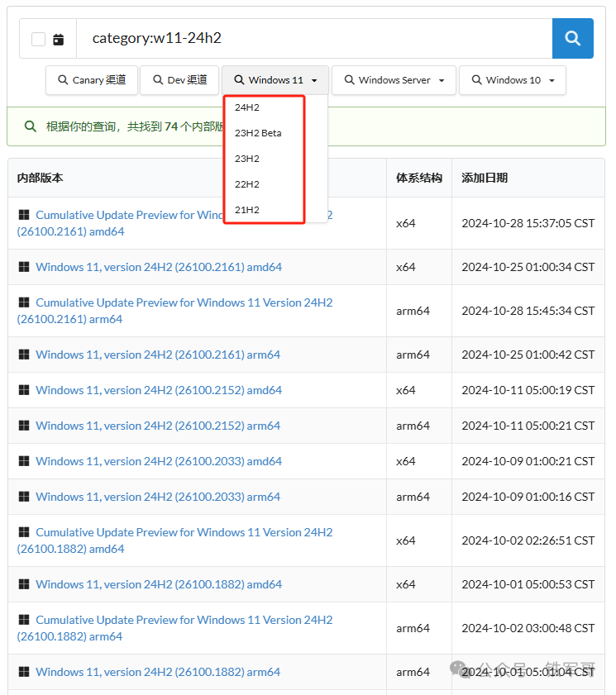Click date 2024-10-25 01:00:34 CST
The width and height of the screenshot is (616, 695).
click(x=528, y=267)
